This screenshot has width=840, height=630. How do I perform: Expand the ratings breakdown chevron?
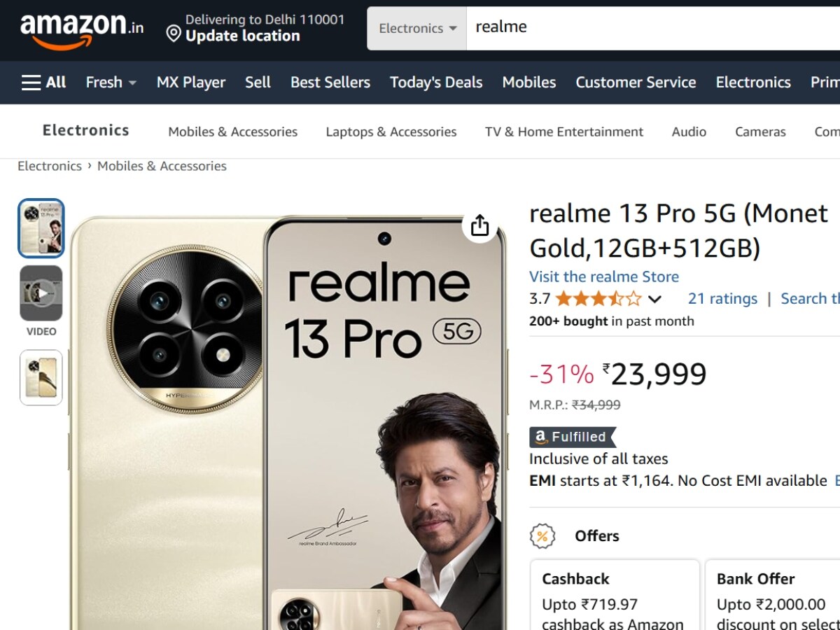tap(654, 300)
